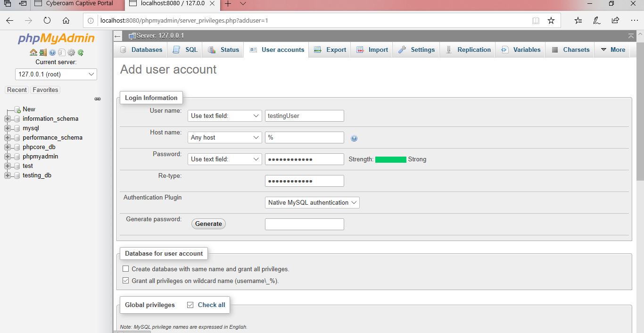Image resolution: width=644 pixels, height=333 pixels.
Task: Select the User accounts tab
Action: click(x=276, y=50)
